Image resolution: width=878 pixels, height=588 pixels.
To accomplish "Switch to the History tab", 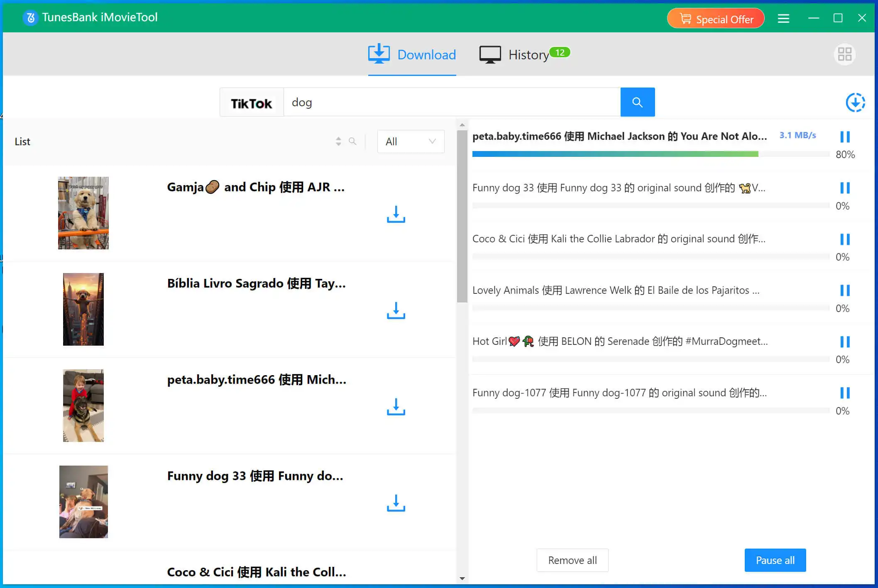I will click(514, 54).
